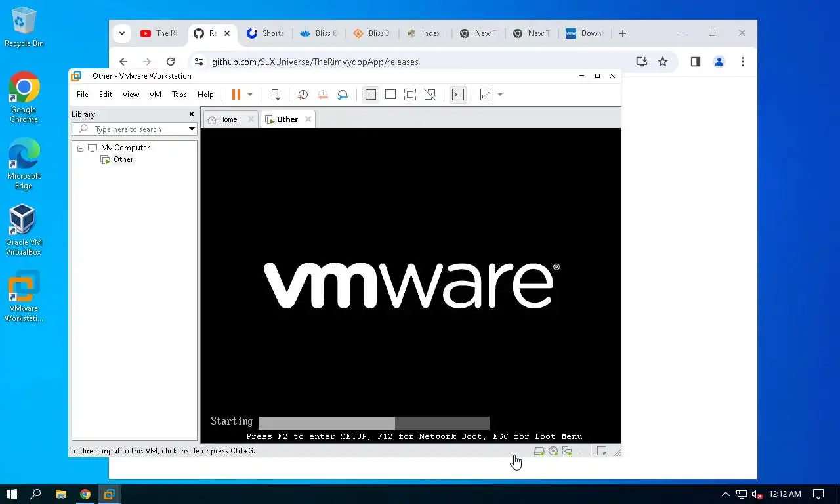Open stretch guest dropdown arrow
The height and width of the screenshot is (504, 840).
coord(500,94)
